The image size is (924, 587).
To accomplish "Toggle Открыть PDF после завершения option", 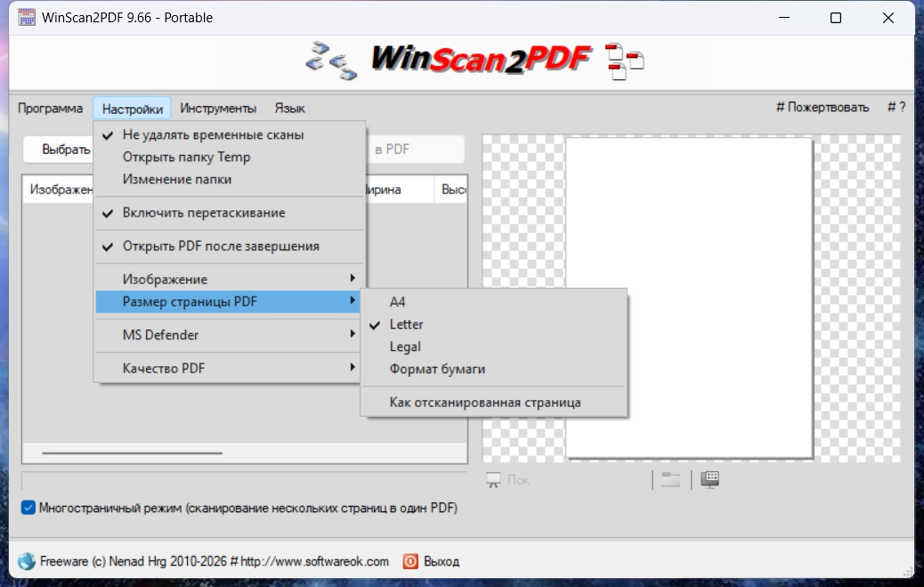I will pyautogui.click(x=230, y=247).
